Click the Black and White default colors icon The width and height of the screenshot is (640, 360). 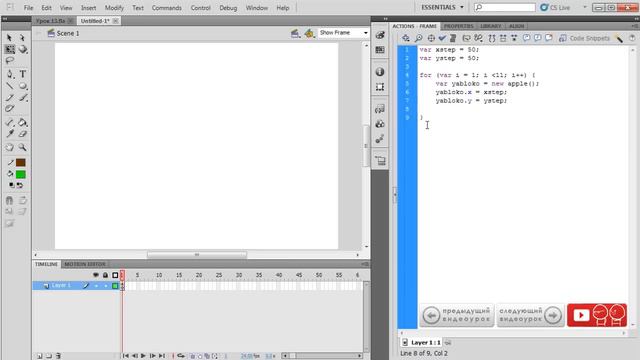[11, 185]
